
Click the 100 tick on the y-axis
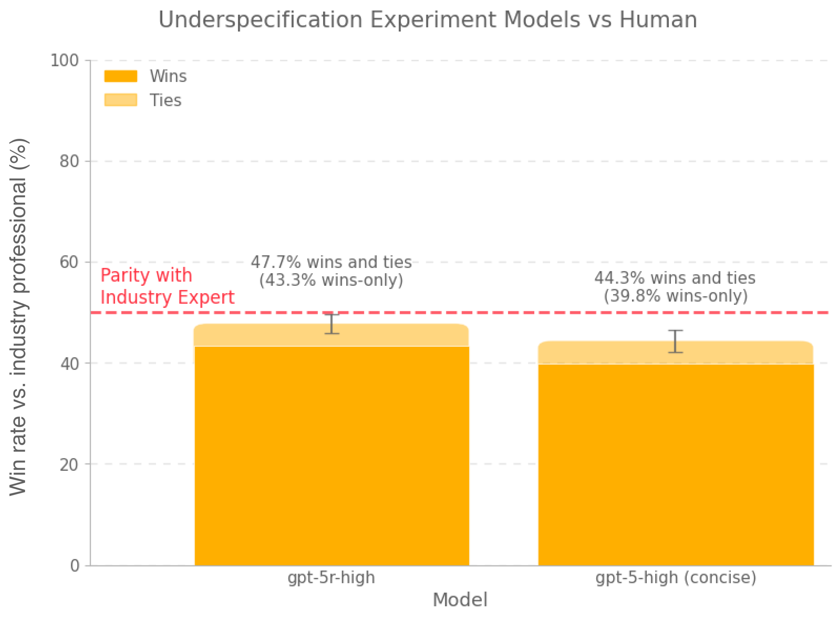[x=64, y=61]
